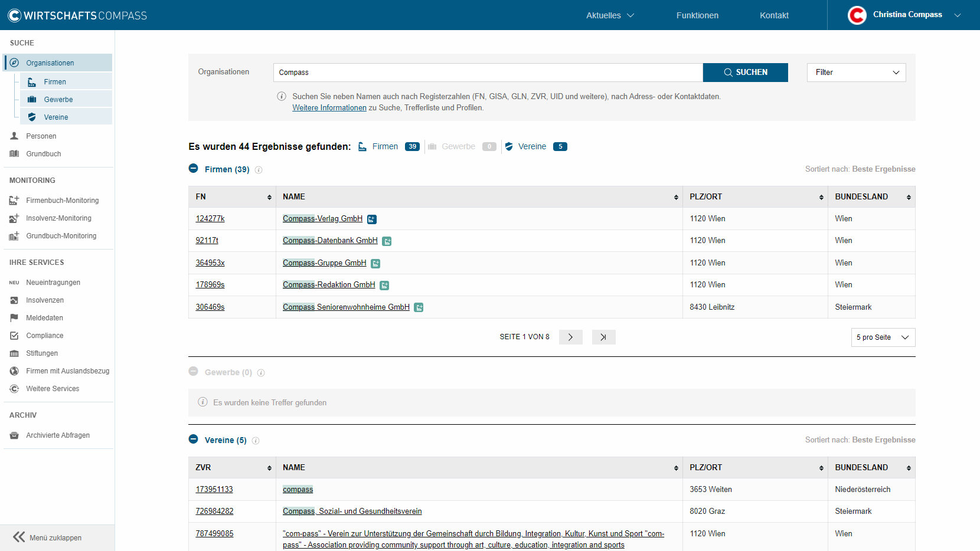Screen dimensions: 980x551
Task: Sort Vereine table by ZVR column
Action: click(269, 468)
